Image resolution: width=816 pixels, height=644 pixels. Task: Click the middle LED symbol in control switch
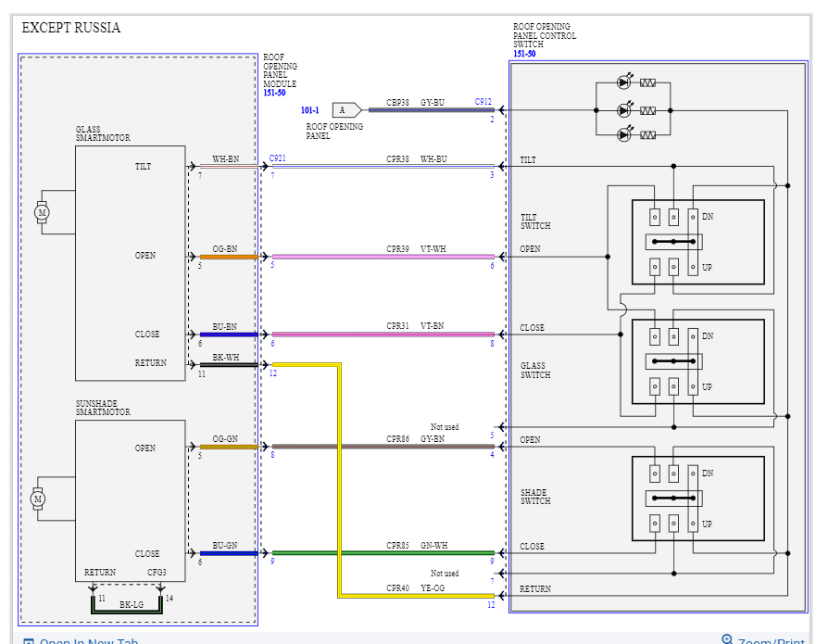point(624,110)
